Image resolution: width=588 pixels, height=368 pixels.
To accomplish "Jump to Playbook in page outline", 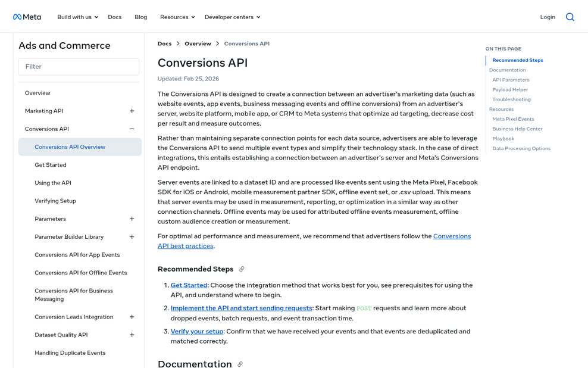I will 503,138.
